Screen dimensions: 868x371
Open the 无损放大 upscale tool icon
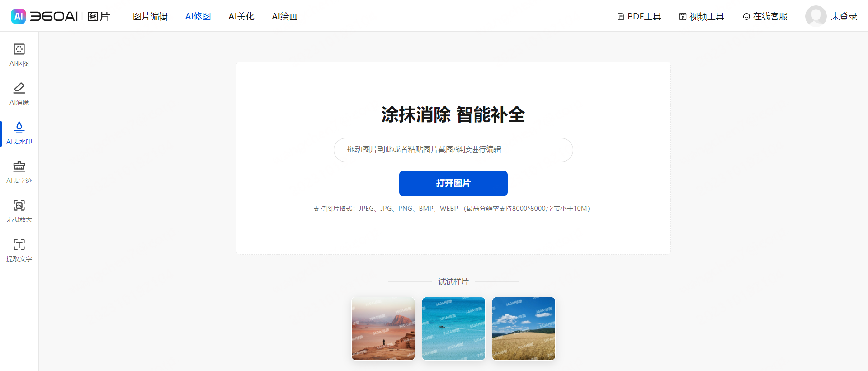tap(19, 205)
